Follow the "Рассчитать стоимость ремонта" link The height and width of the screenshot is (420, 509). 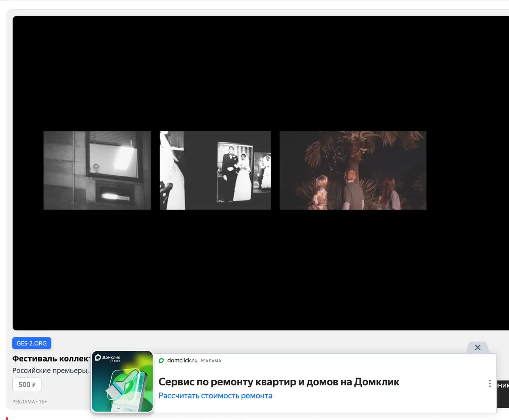pos(215,396)
